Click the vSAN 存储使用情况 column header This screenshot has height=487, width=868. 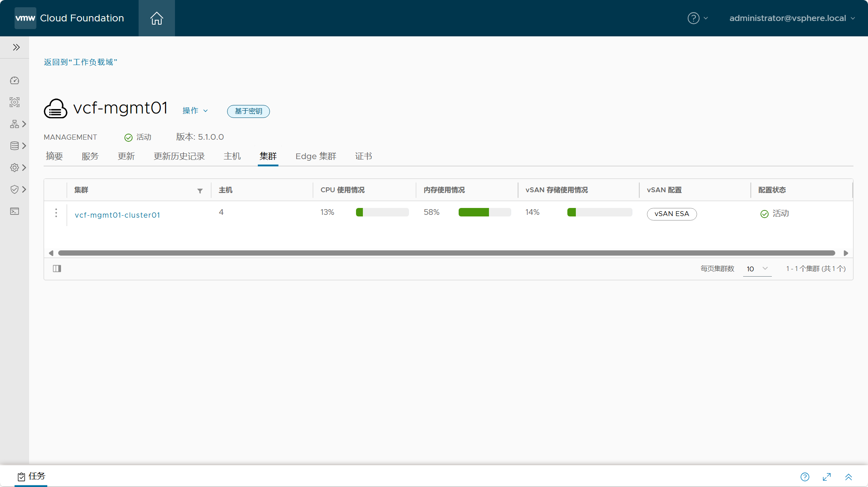(556, 190)
